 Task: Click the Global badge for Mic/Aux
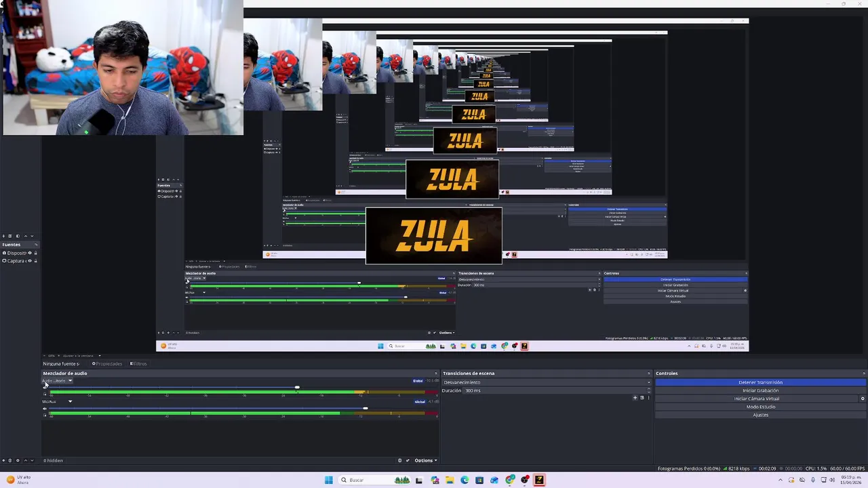pos(420,402)
